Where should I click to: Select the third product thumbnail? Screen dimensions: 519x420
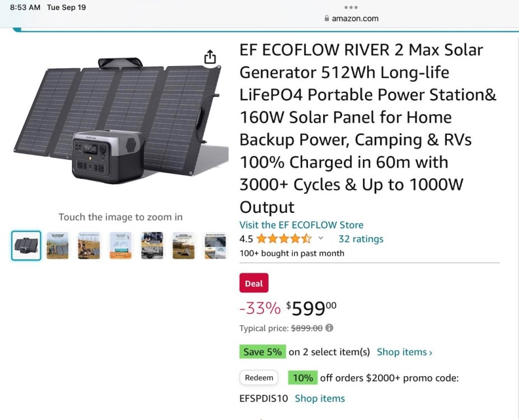(89, 246)
